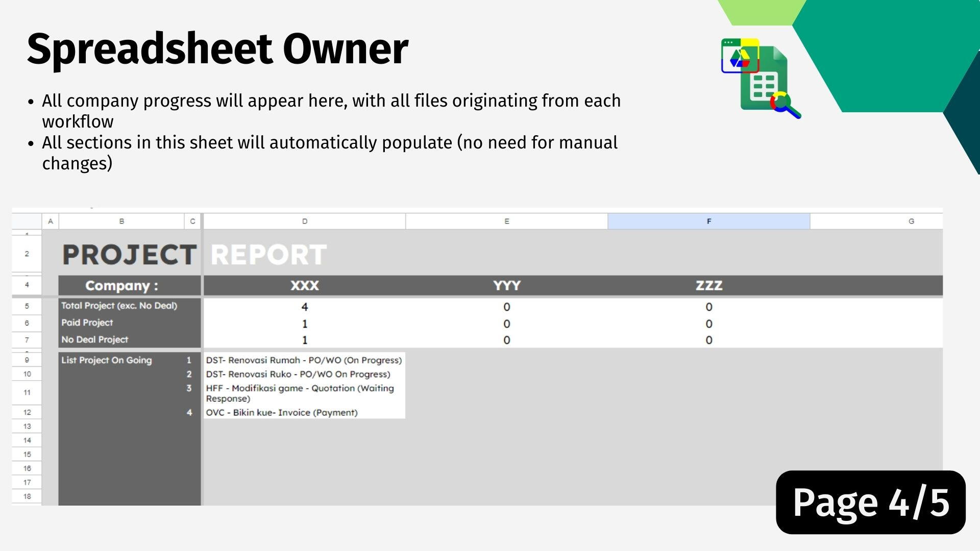Select column G header
Image resolution: width=980 pixels, height=551 pixels.
tap(876, 221)
